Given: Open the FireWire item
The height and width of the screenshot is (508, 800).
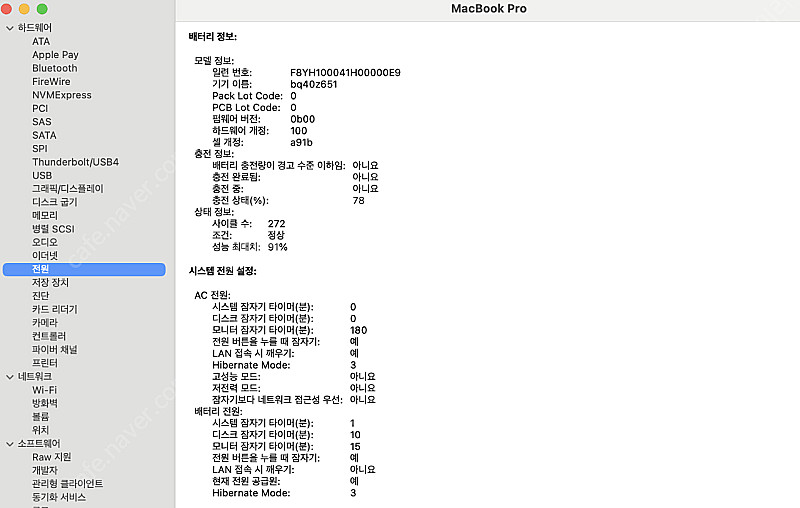Looking at the screenshot, I should coord(51,82).
